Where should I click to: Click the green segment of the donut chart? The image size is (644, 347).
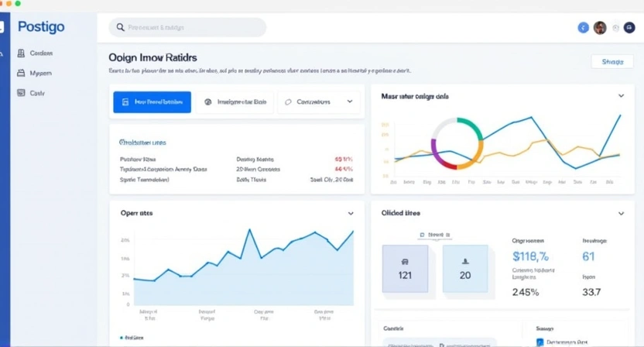(x=471, y=125)
